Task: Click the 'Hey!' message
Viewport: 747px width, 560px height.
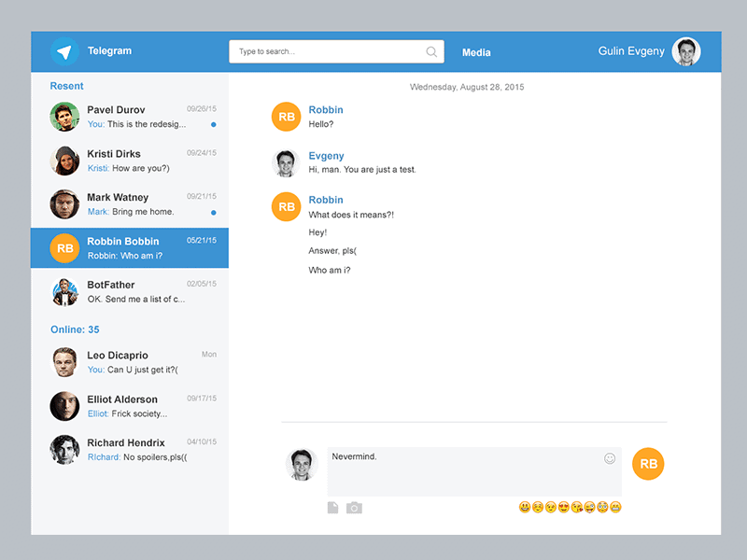Action: click(x=317, y=232)
